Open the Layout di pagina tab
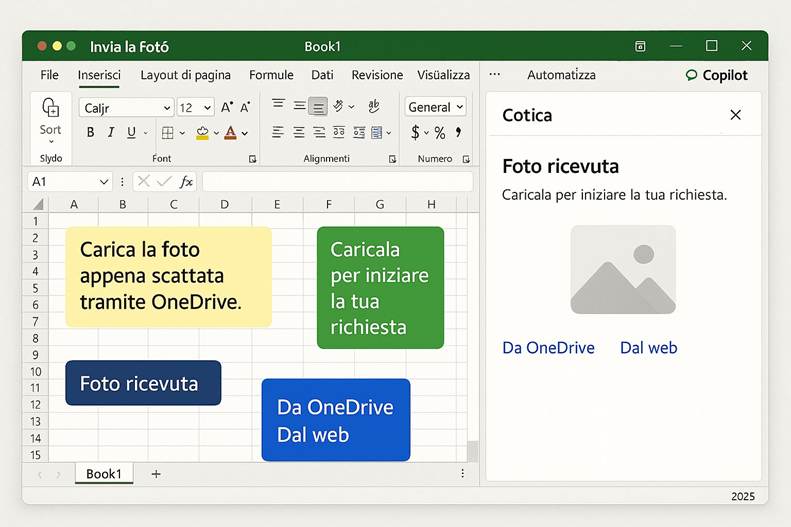This screenshot has height=527, width=791. pos(186,75)
